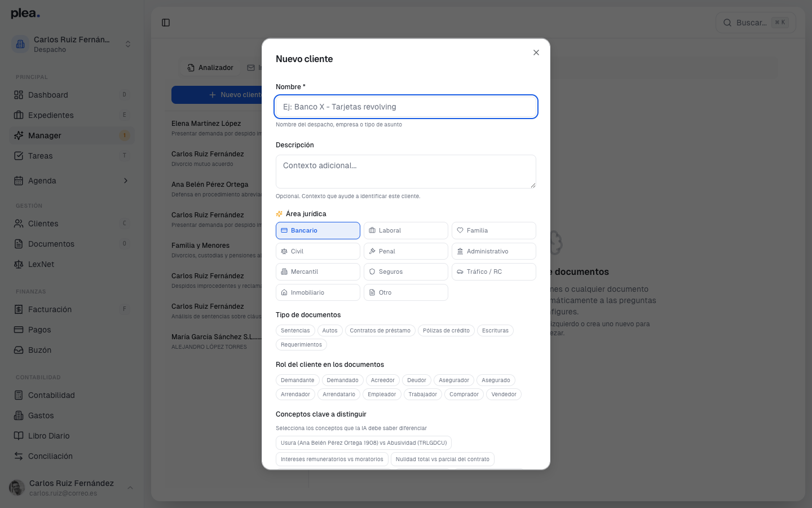
Task: Open Tareas in the sidebar
Action: tap(72, 156)
